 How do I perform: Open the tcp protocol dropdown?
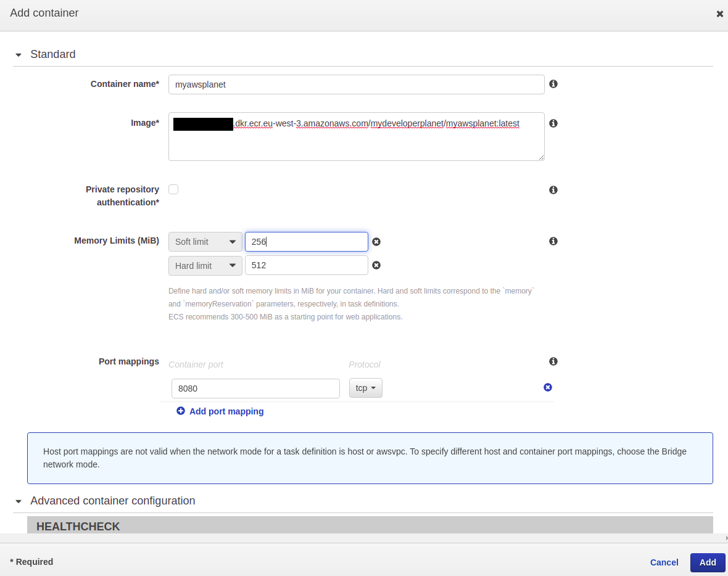365,388
